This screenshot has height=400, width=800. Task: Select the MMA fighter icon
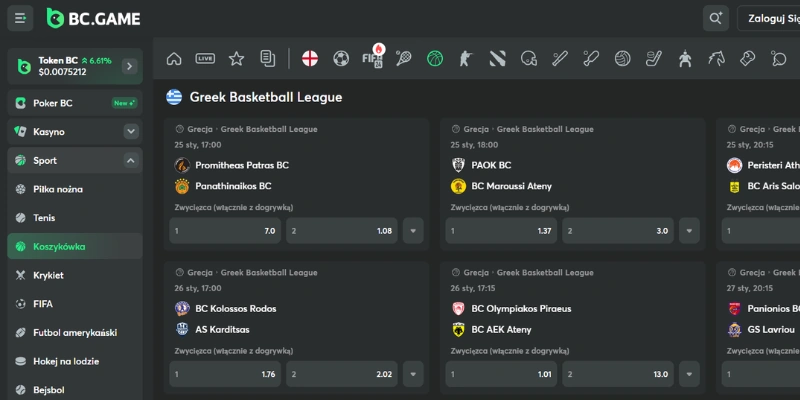click(x=685, y=59)
